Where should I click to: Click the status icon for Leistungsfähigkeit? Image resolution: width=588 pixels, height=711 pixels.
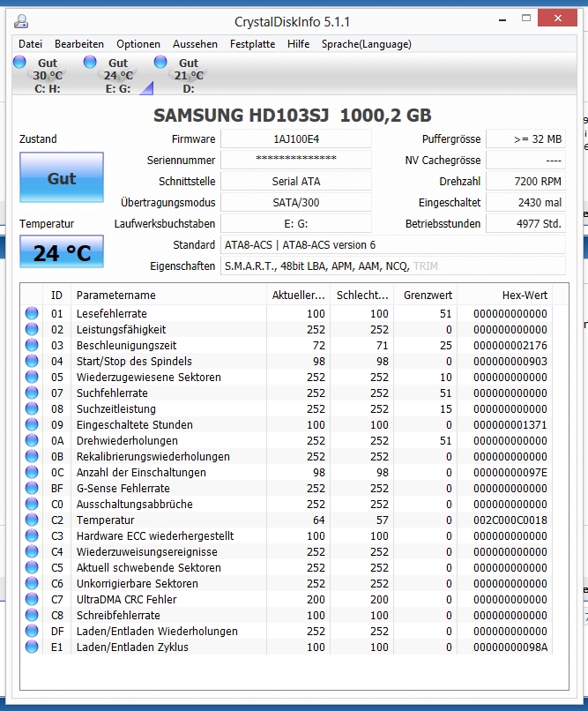coord(32,329)
